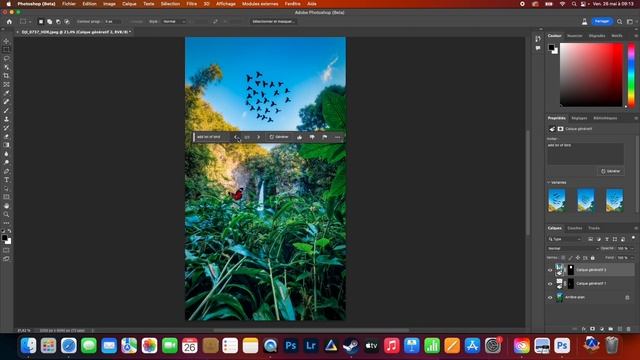
Task: Open the Style dropdown in options bar
Action: (173, 22)
